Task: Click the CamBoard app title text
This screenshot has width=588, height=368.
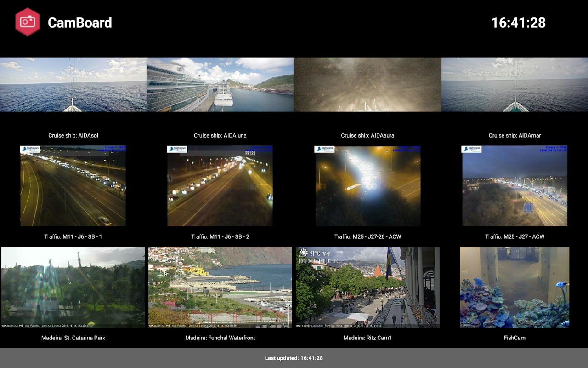Action: coord(80,23)
